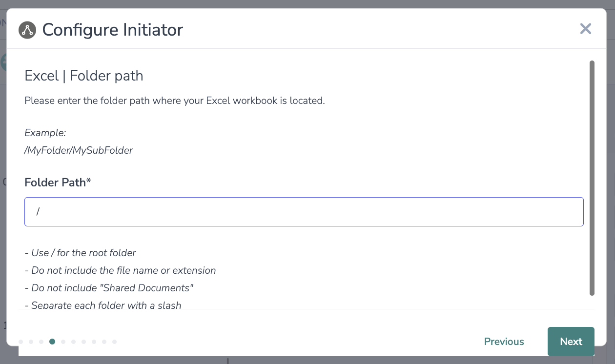
Task: Click the Folder Path input field
Action: [304, 212]
